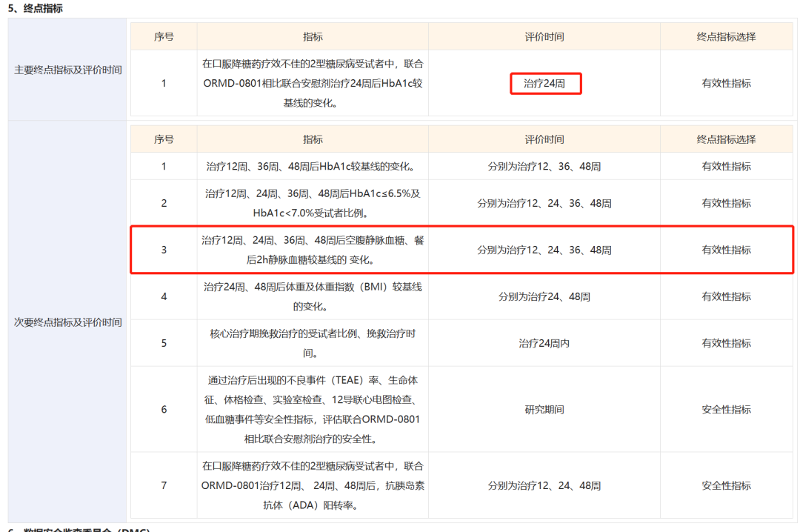800x532 pixels.
Task: Click '终点指标选择' header in the primary endpoint table
Action: [726, 36]
